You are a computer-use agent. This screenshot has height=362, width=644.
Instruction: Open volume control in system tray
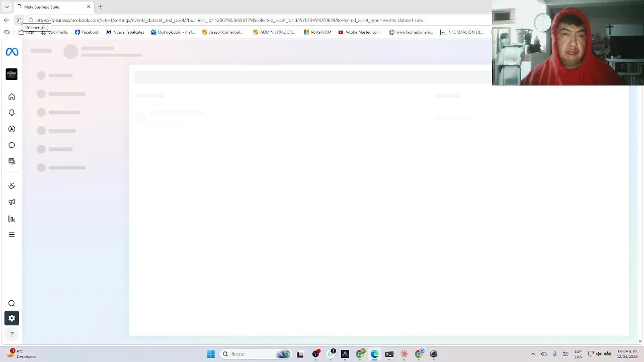point(599,354)
